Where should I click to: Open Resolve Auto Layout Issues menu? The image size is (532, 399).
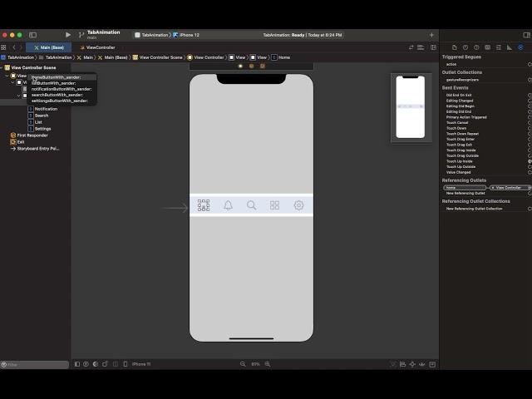422,364
